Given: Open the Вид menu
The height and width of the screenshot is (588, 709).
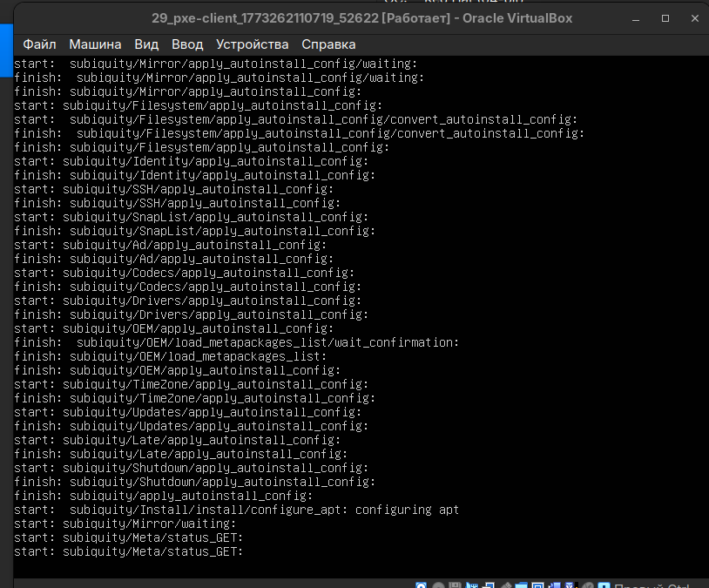Looking at the screenshot, I should click(x=146, y=44).
